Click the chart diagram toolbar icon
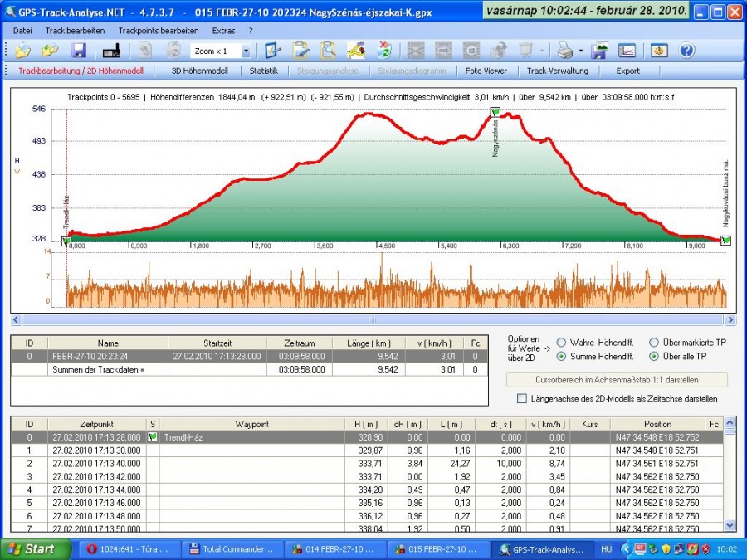 [x=627, y=51]
